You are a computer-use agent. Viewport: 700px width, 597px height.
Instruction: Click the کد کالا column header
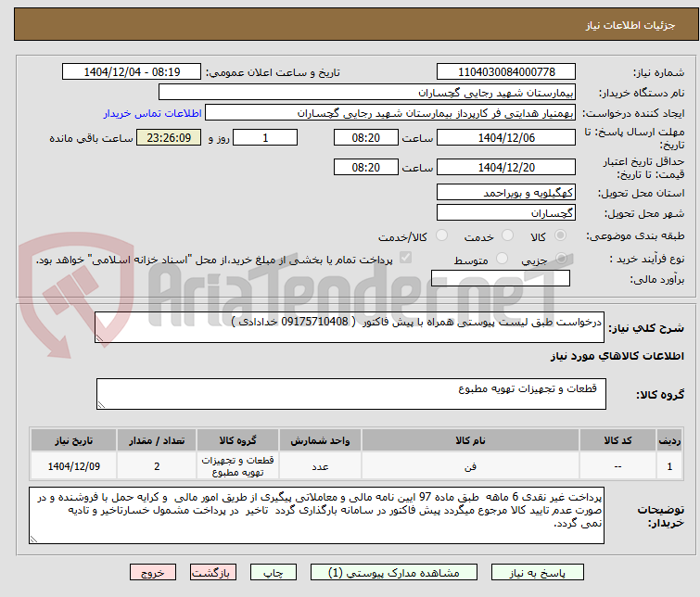coord(617,440)
